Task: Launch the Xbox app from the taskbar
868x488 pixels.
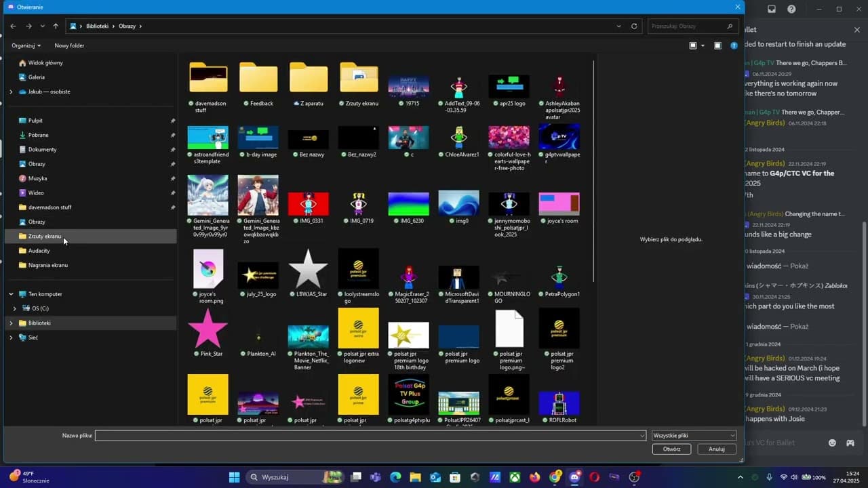Action: [x=515, y=477]
